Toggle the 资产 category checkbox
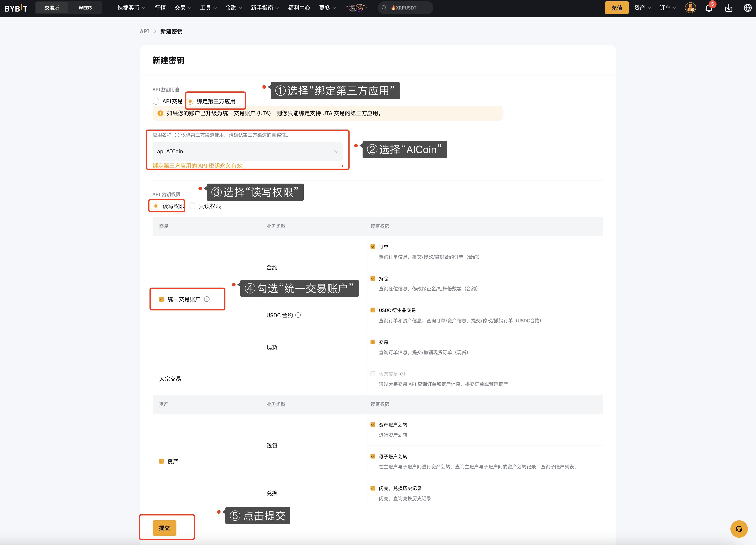The image size is (756, 545). 161,461
